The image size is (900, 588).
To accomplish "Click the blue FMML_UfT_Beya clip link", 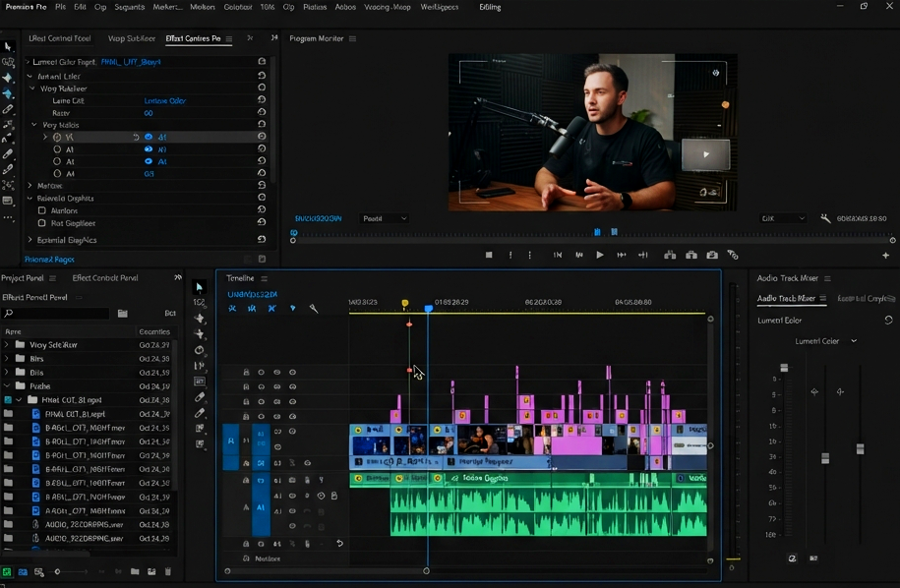I will [131, 62].
